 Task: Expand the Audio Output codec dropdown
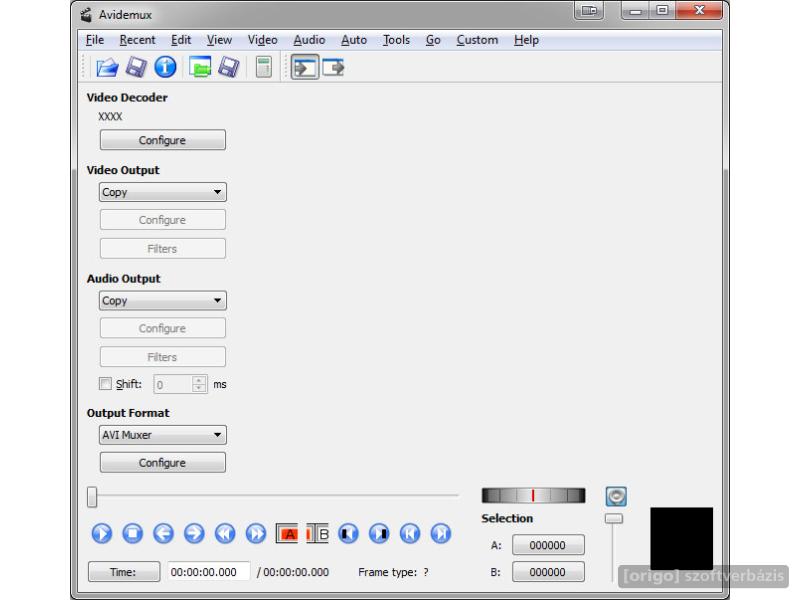[x=163, y=301]
